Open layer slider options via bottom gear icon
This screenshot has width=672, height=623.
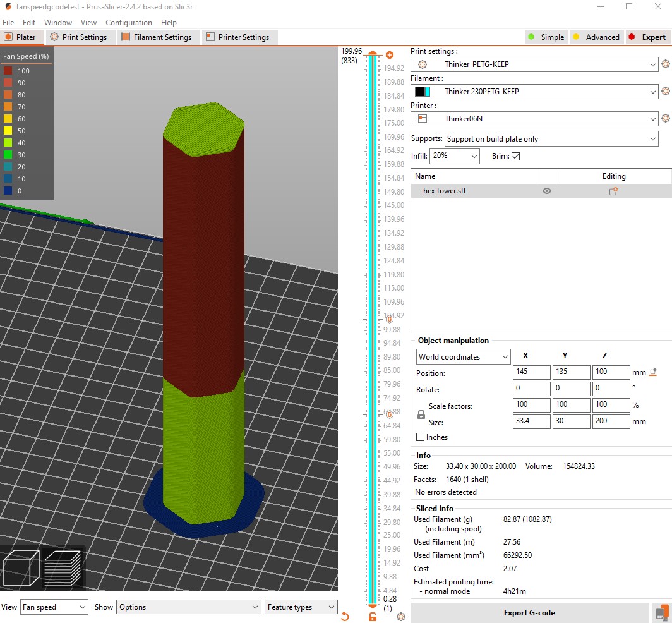401,616
